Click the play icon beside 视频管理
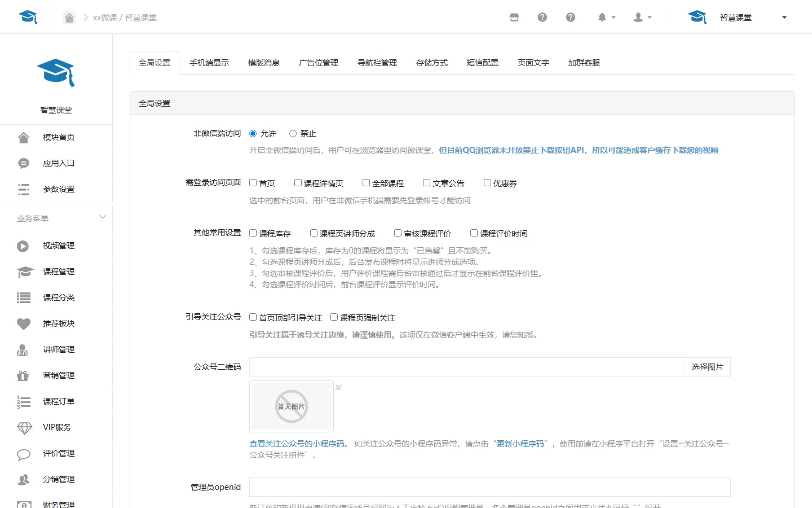This screenshot has width=812, height=508. pos(23,246)
